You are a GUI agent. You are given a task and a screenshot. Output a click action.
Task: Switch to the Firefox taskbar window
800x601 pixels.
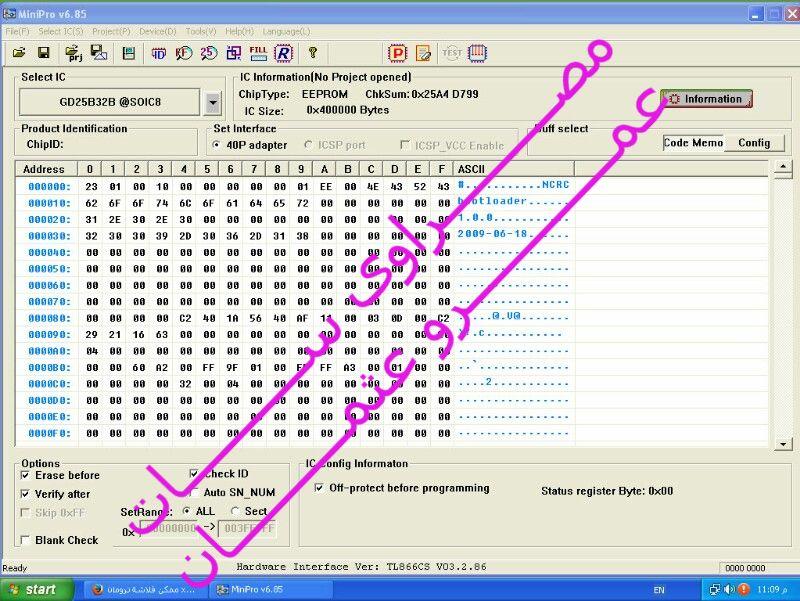(145, 590)
